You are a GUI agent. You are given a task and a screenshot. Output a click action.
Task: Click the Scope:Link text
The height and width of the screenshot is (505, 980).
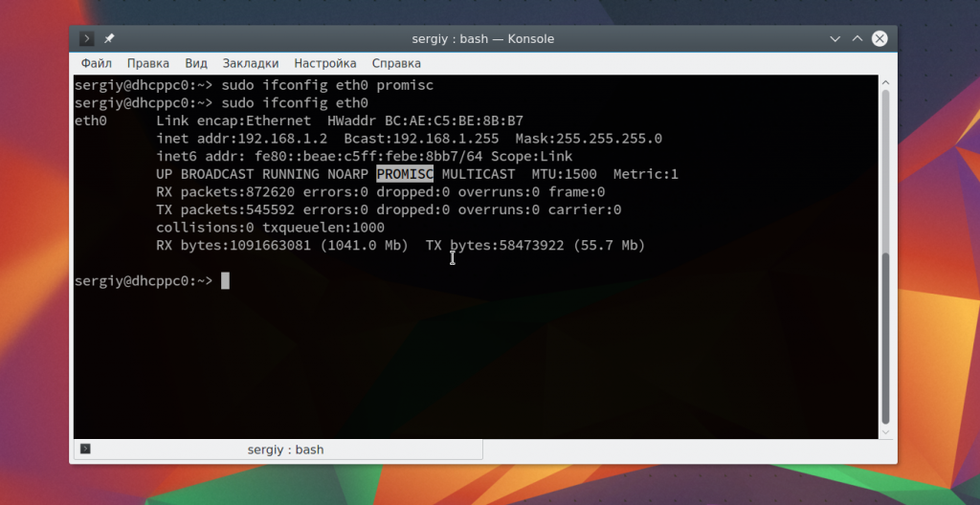[x=531, y=156]
